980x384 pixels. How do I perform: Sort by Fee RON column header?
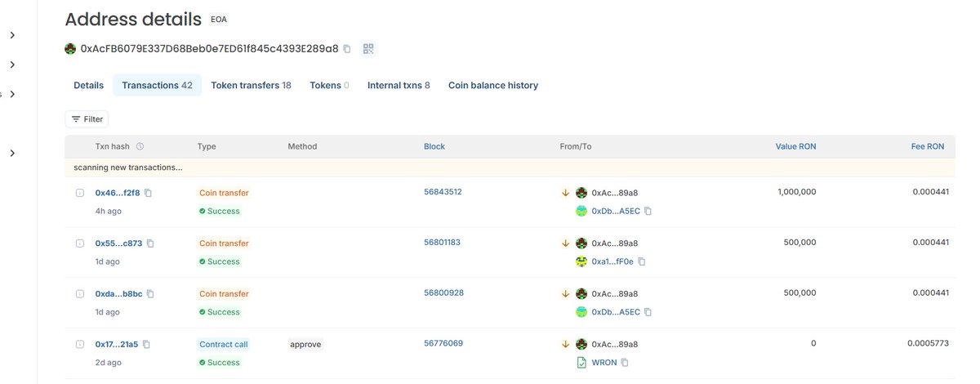(x=928, y=146)
